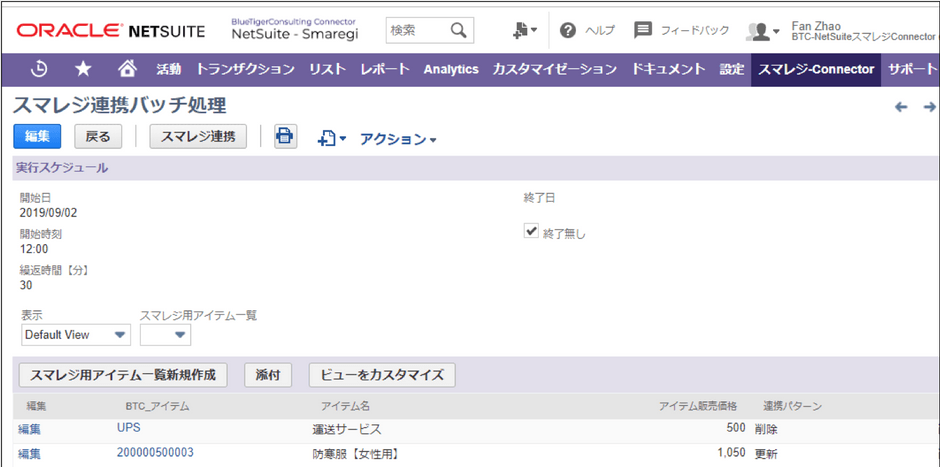Open the 活動 menu
Viewport: 940px width, 467px height.
[x=168, y=70]
